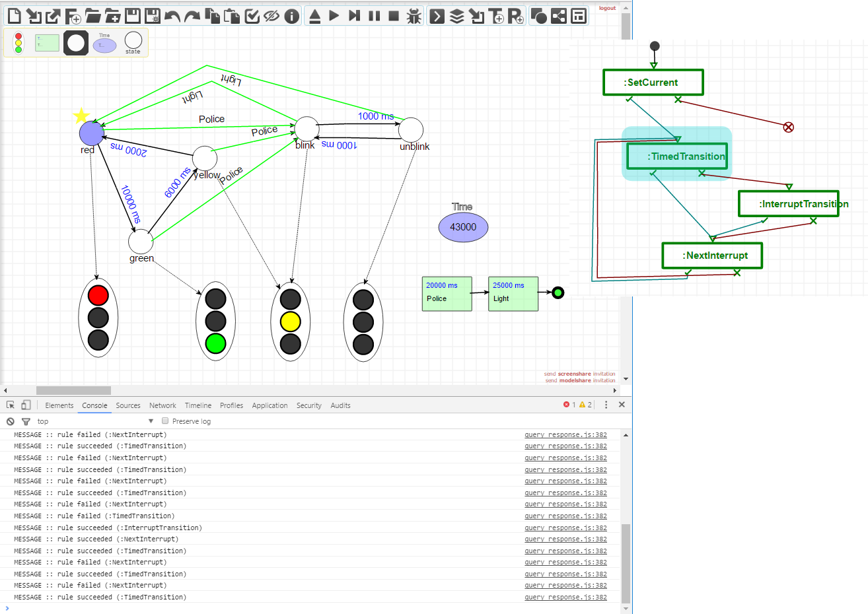
Task: Play the transformation
Action: (x=335, y=16)
